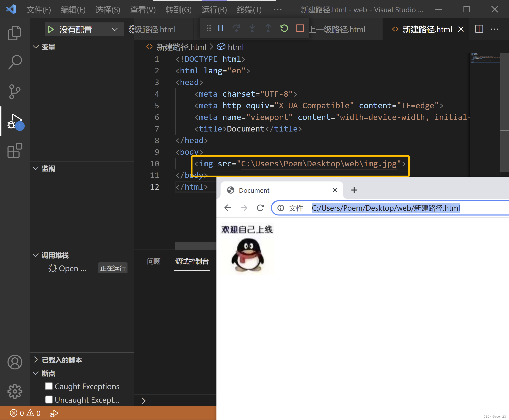The height and width of the screenshot is (420, 509).
Task: Open the Manage gear icon
Action: click(15, 391)
